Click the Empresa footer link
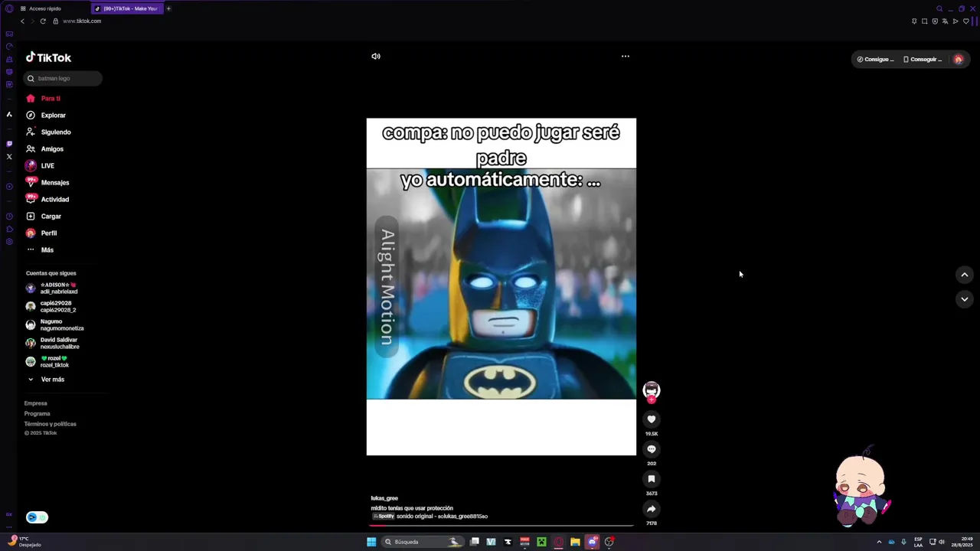Screen dimensions: 980x551 coord(36,403)
